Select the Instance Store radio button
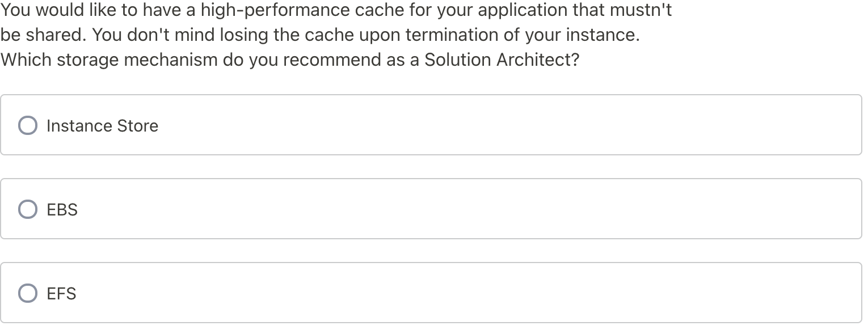868x330 pixels. point(28,125)
